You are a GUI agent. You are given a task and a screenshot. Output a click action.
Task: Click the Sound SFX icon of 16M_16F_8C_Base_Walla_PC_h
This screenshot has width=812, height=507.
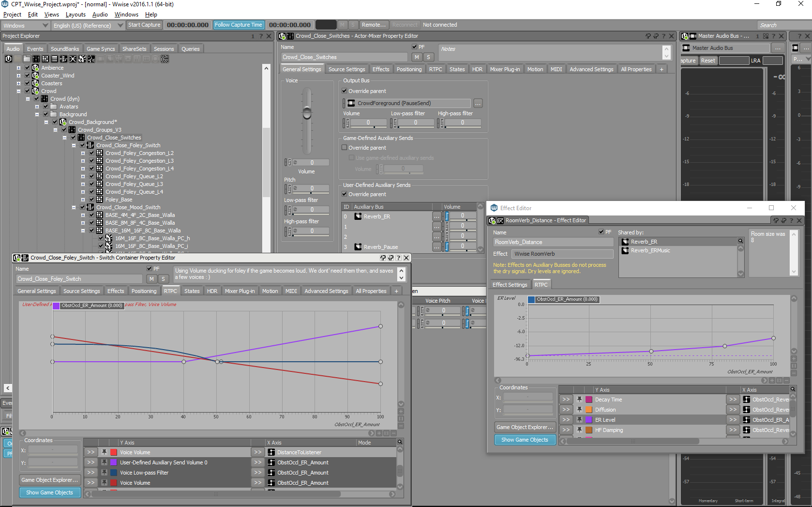click(109, 238)
